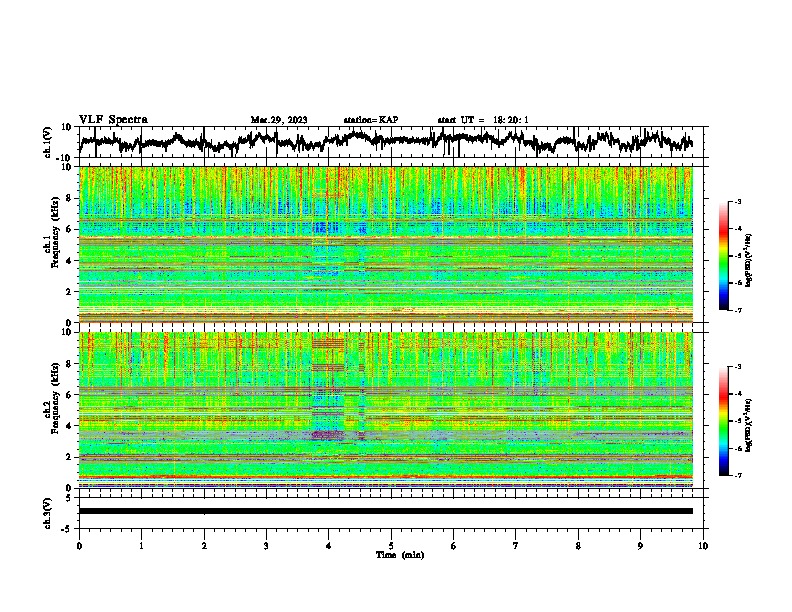792x612 pixels.
Task: Click the '9' tick on time axis
Action: point(640,546)
